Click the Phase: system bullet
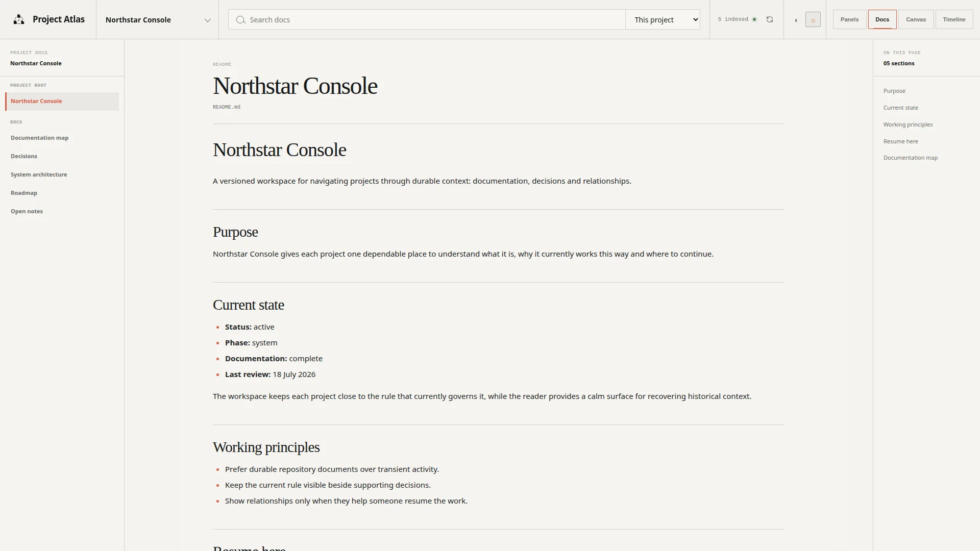980x551 pixels. (x=251, y=343)
